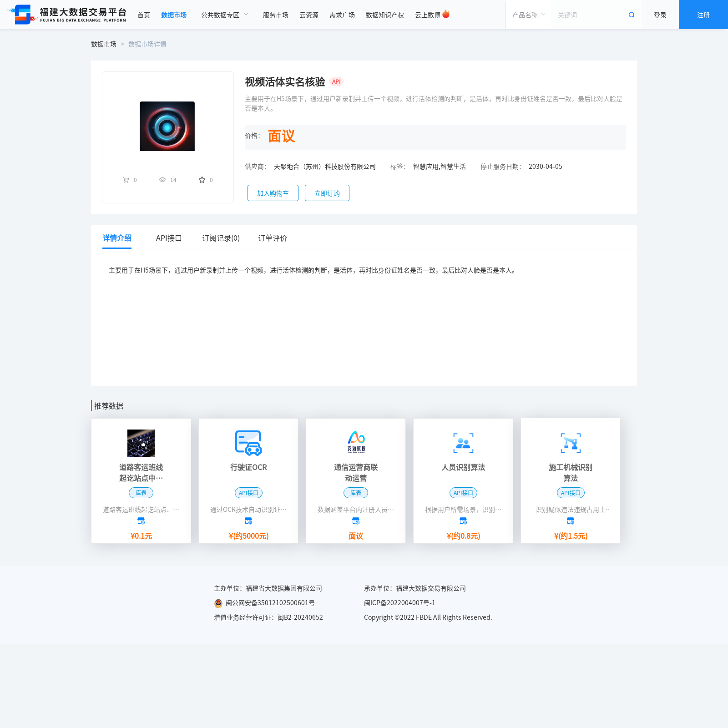728x728 pixels.
Task: Go to 首页 in the navigation
Action: click(x=144, y=15)
